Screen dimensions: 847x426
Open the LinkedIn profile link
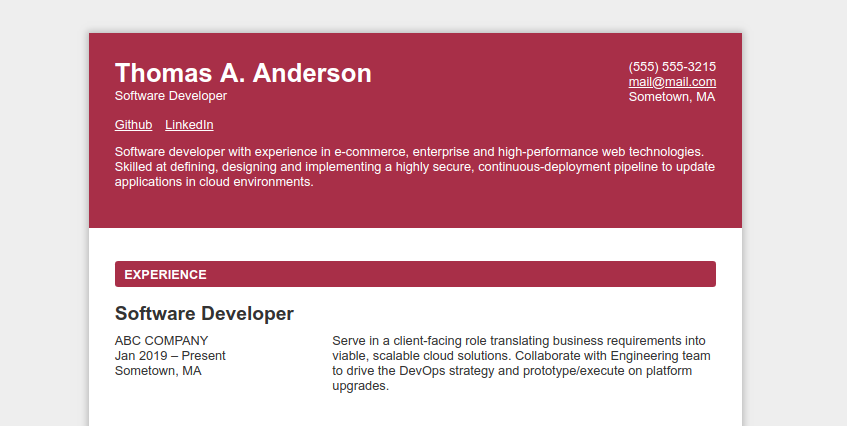coord(189,125)
